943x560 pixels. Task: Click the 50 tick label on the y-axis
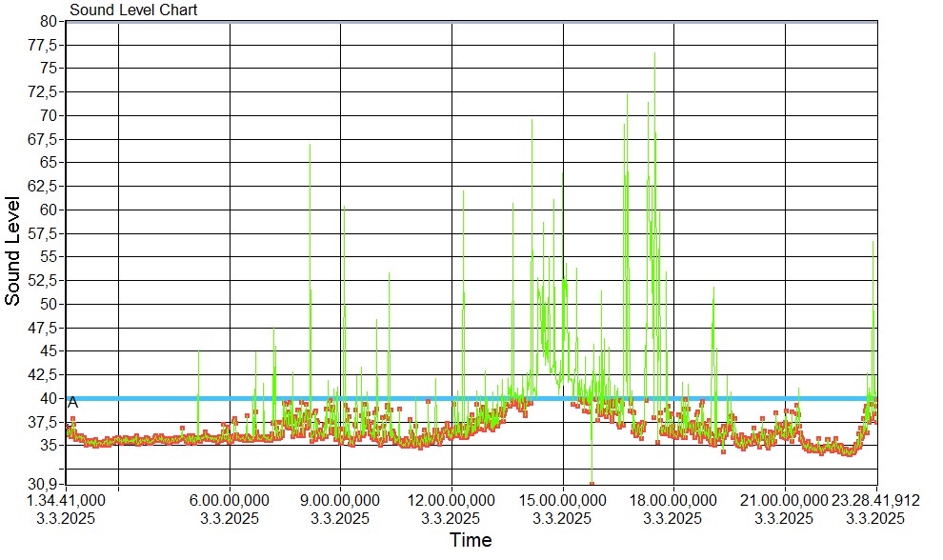50,304
